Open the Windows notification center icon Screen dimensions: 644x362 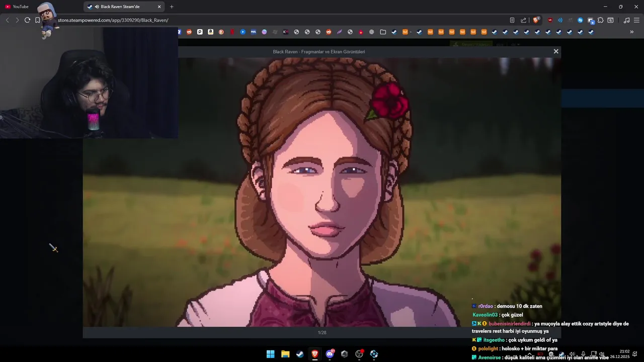635,354
